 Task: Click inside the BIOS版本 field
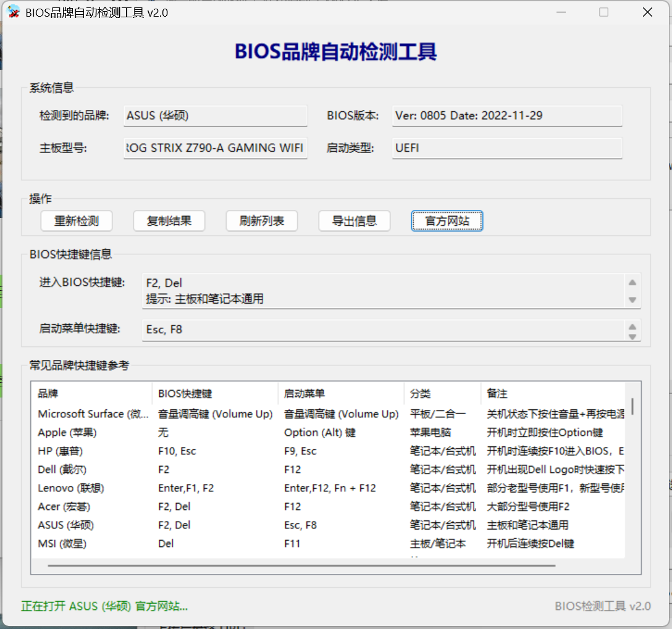click(506, 115)
